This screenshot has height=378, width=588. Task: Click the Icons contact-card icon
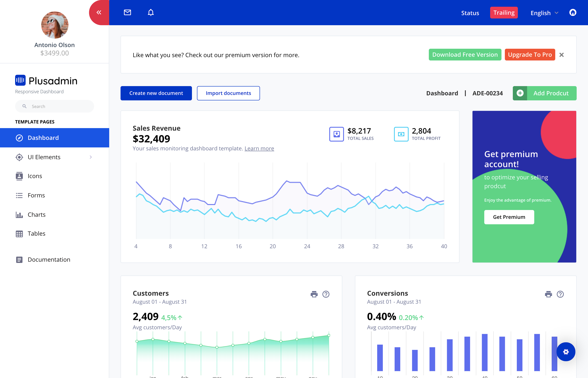[19, 176]
